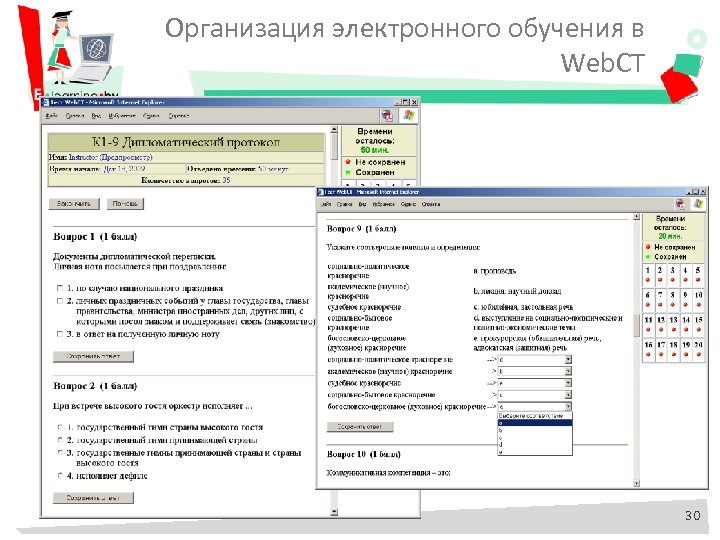This screenshot has height=540, width=720.
Task: Select radio 3 for the anthems of both countries
Action: pos(60,453)
